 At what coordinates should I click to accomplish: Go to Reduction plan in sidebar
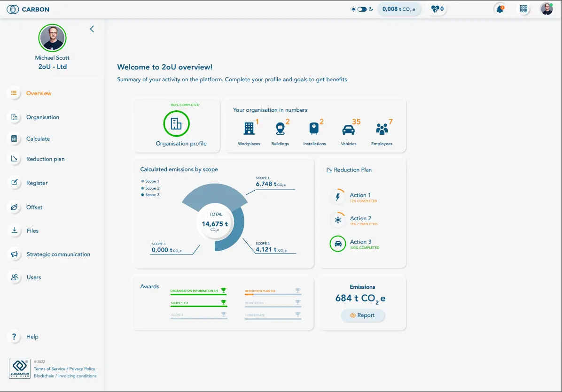(x=45, y=159)
